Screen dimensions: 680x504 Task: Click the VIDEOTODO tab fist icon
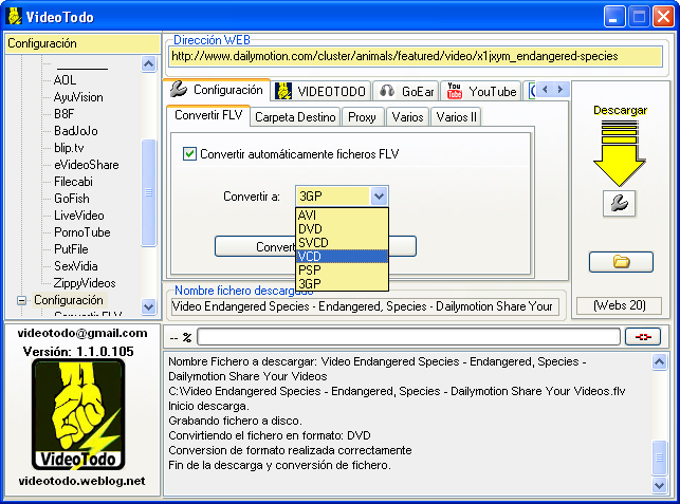click(283, 91)
